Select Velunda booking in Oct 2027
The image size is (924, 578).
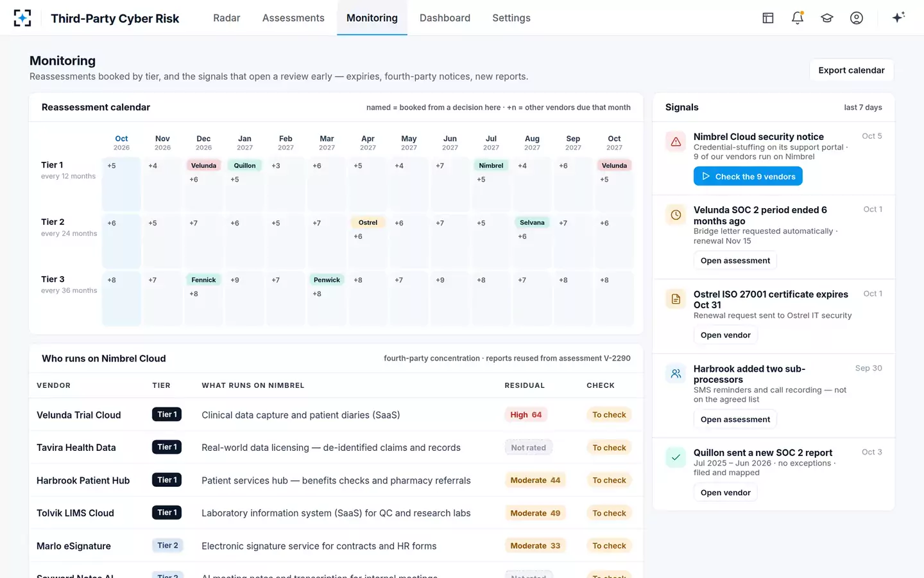(614, 166)
